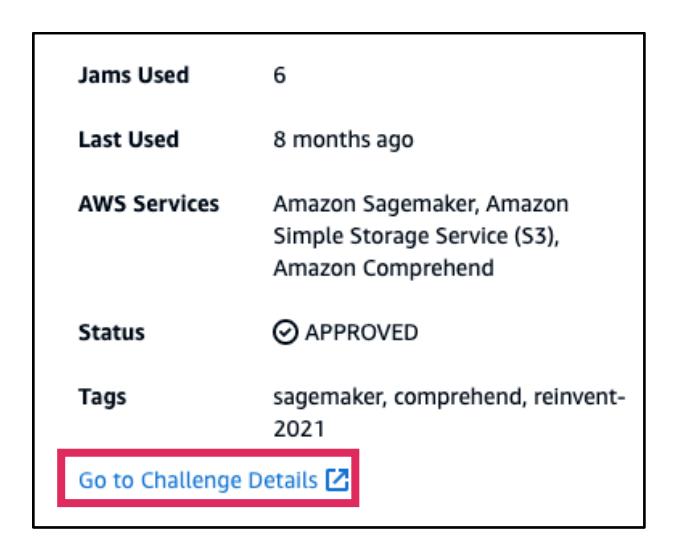Click the 2021 text under the tags

pos(292,426)
